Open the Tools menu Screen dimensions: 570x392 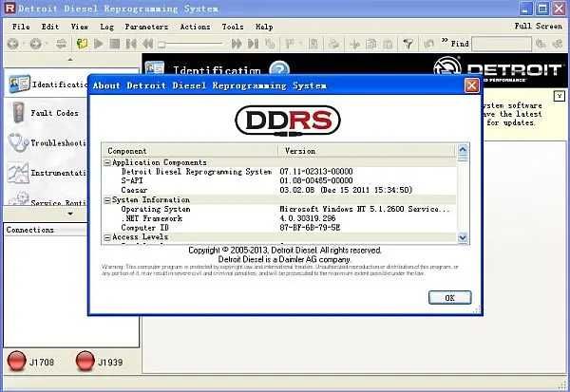point(233,27)
